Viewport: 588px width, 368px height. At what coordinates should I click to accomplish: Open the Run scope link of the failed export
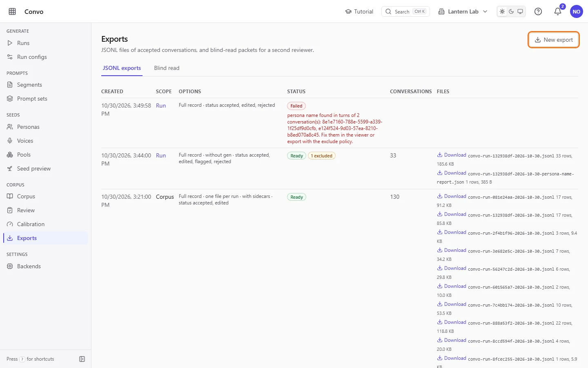pyautogui.click(x=161, y=105)
